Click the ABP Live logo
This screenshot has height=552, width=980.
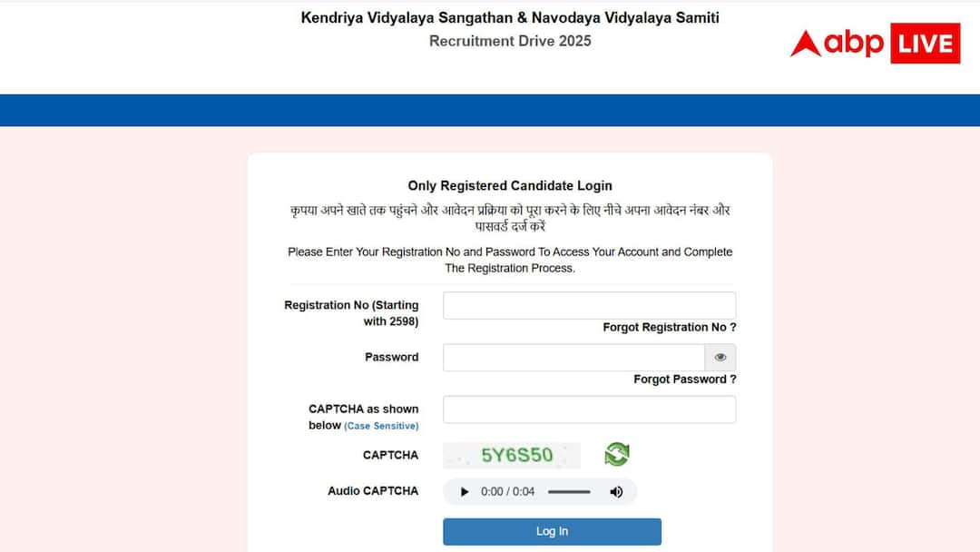coord(875,44)
